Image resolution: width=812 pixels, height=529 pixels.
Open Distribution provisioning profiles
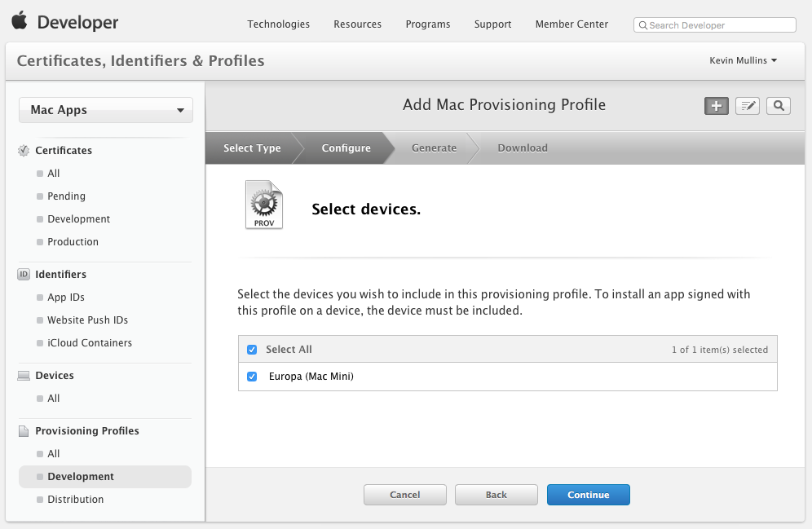pyautogui.click(x=76, y=500)
